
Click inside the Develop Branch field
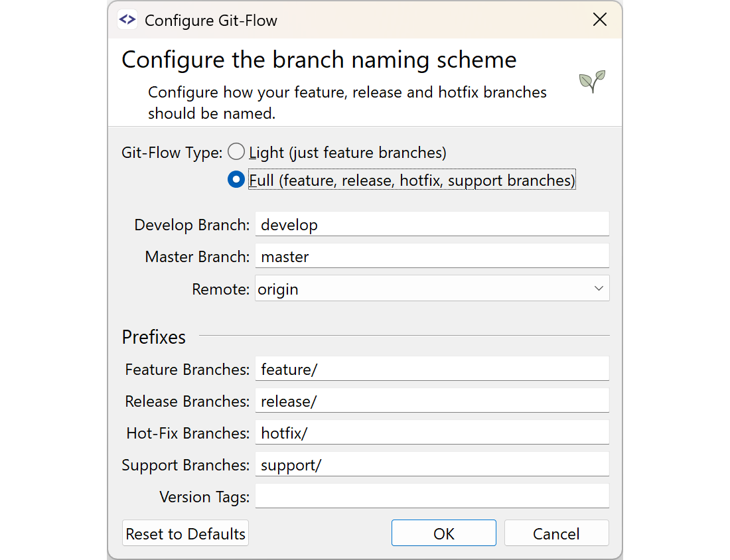coord(431,224)
